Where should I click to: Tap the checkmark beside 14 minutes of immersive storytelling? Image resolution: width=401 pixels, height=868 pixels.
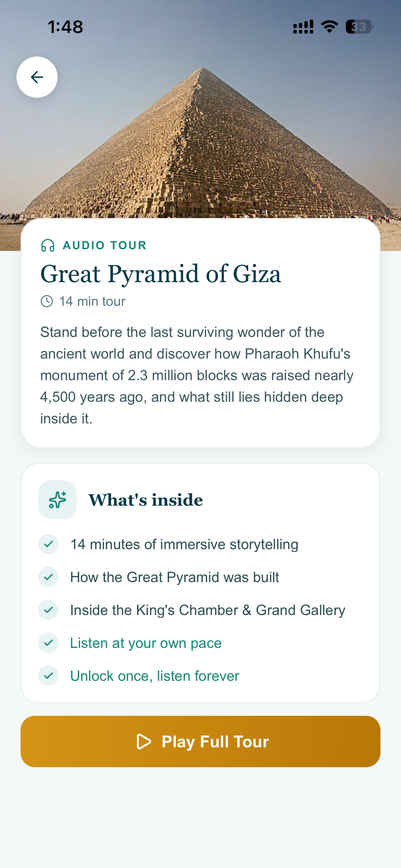coord(48,544)
